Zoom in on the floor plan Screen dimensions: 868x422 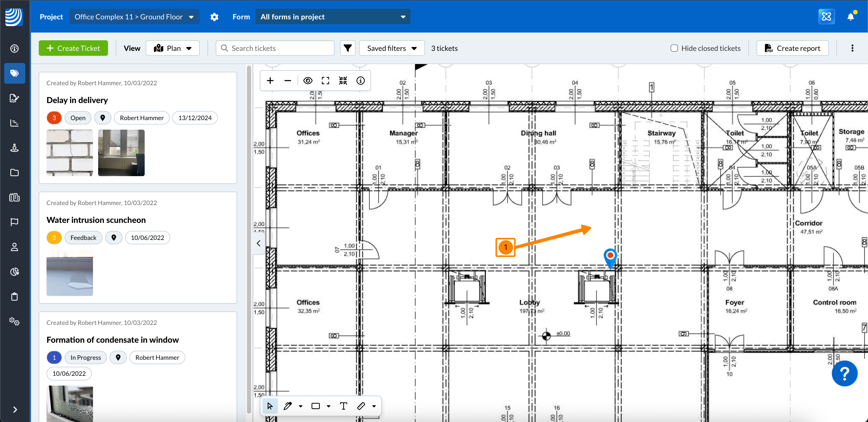[x=270, y=81]
